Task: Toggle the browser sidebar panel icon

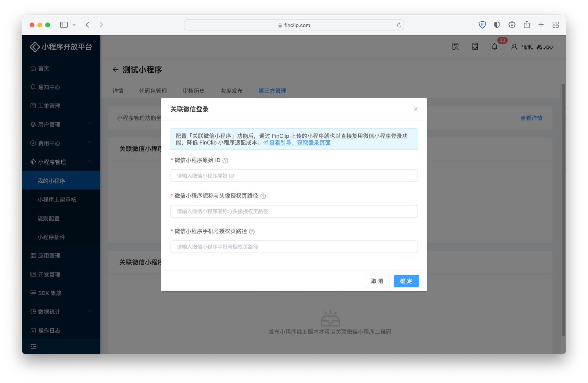Action: tap(64, 25)
